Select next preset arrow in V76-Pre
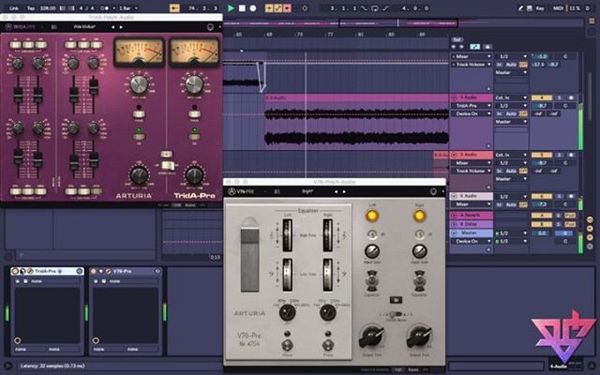The height and width of the screenshot is (375, 600). tap(344, 191)
